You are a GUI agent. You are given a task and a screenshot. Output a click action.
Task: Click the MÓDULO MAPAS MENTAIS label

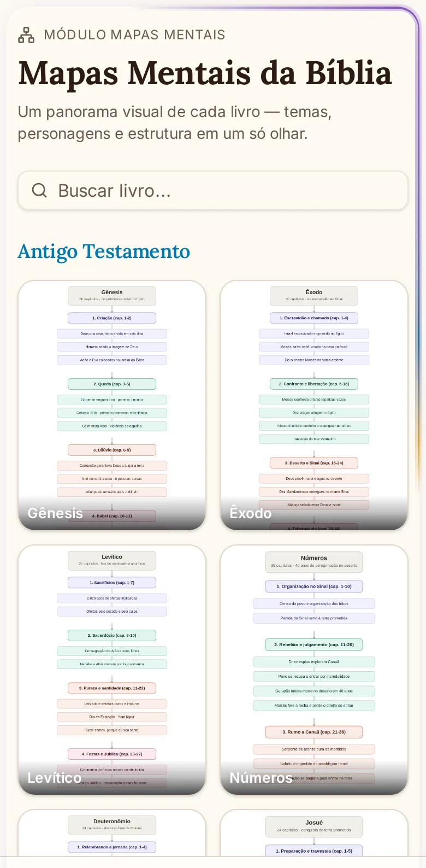[x=134, y=35]
